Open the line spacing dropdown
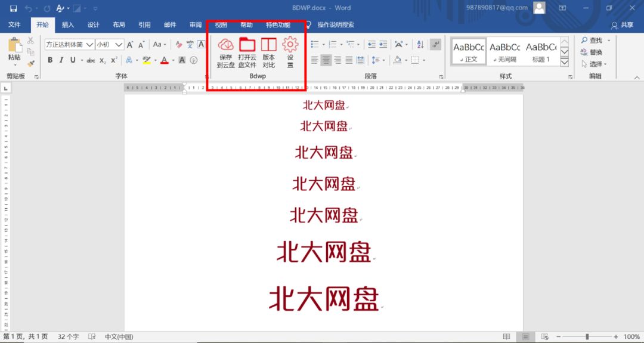The height and width of the screenshot is (343, 644). [378, 60]
